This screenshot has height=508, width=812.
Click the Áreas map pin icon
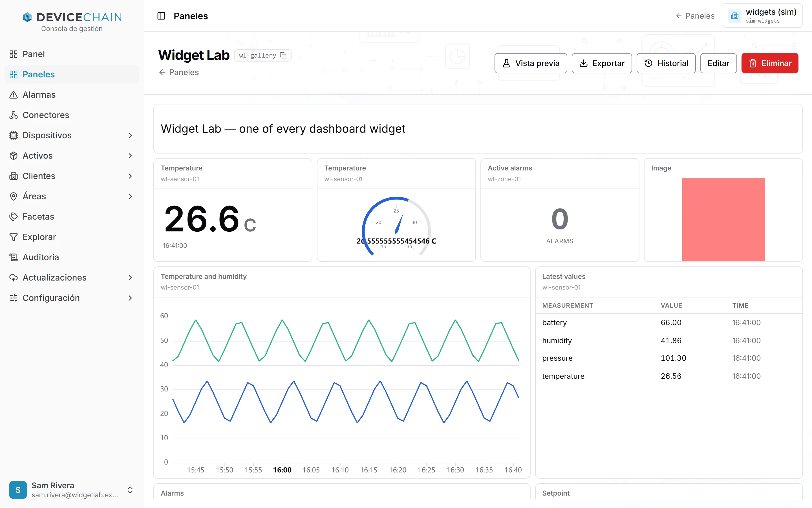click(x=14, y=196)
